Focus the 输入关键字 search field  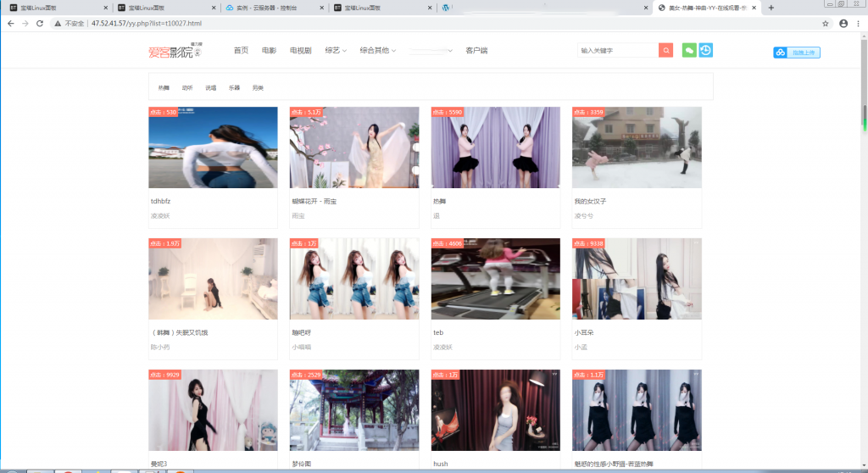pos(617,51)
